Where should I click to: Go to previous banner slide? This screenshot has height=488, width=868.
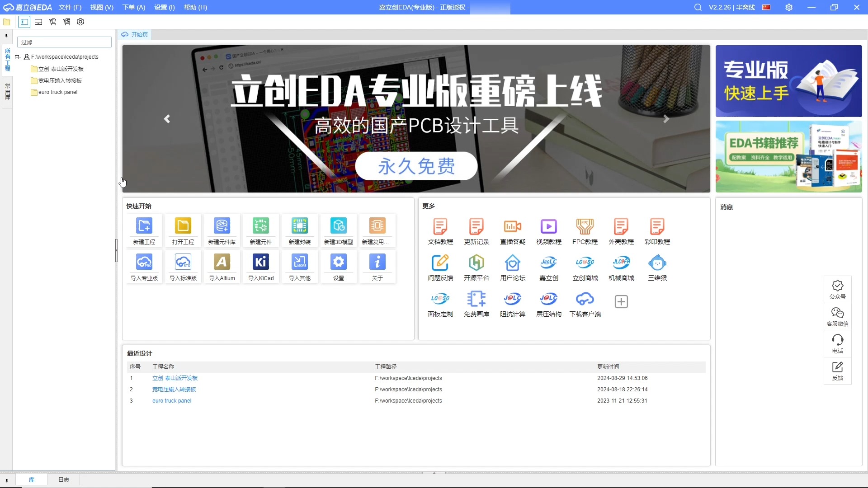pyautogui.click(x=167, y=119)
